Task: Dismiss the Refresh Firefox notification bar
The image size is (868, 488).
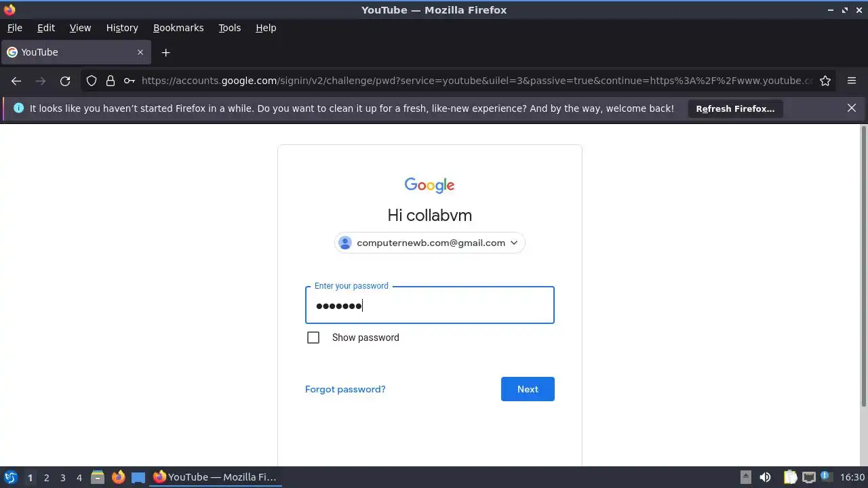Action: click(x=852, y=108)
